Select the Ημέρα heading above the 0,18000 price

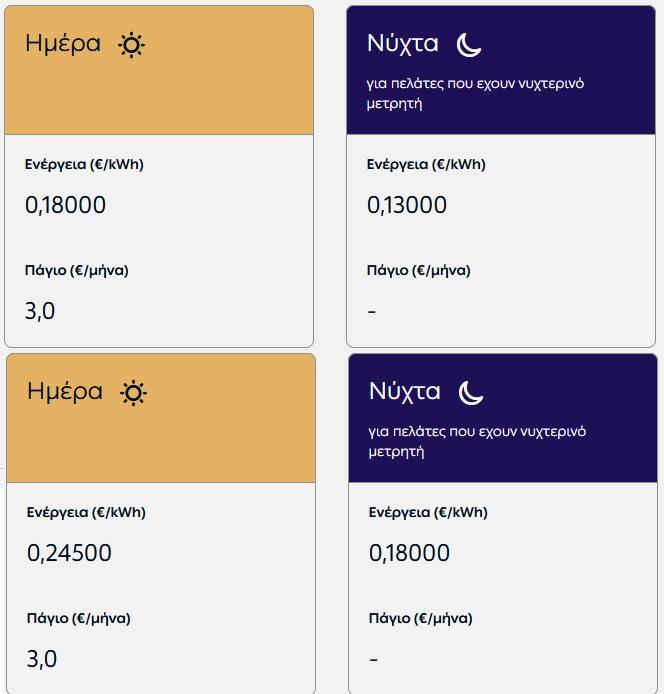point(63,44)
